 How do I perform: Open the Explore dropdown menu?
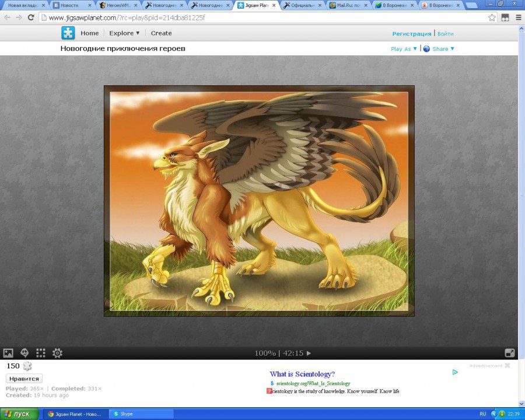coord(124,33)
